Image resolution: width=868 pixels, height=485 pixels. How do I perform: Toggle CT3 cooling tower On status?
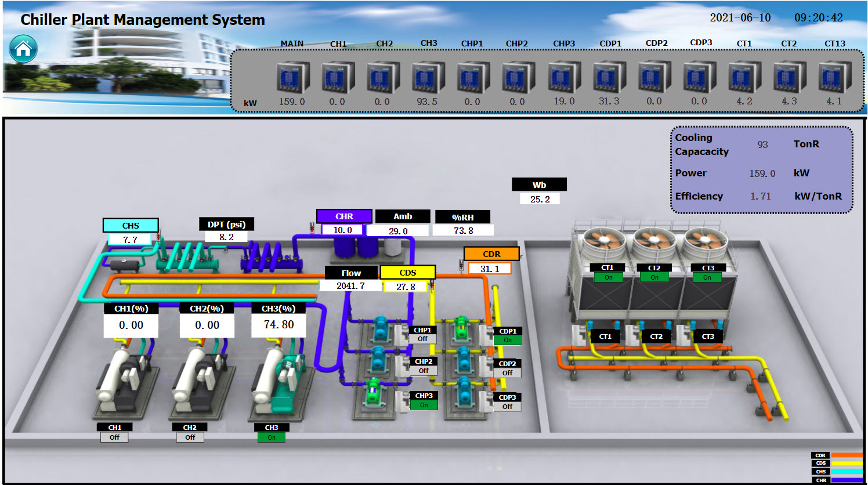[x=707, y=277]
